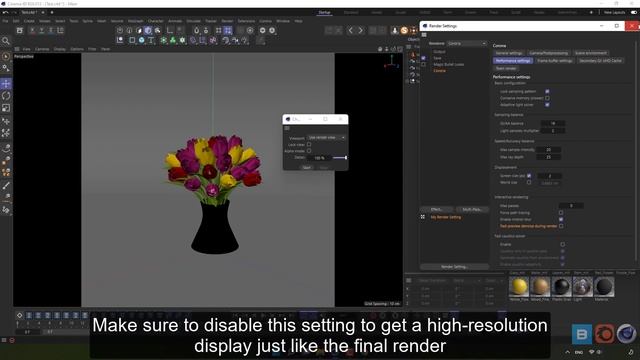Switch to Frame buffer settings tab

[555, 60]
